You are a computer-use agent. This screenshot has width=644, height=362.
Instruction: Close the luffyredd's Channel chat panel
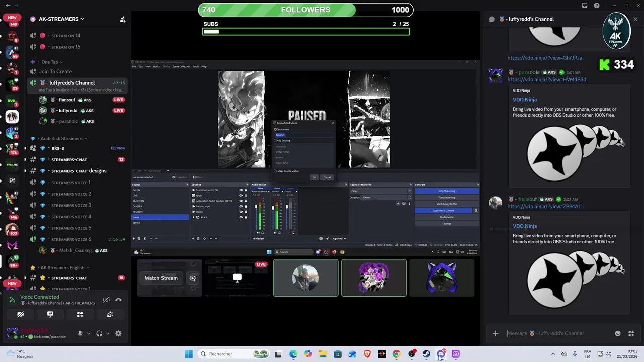click(x=635, y=19)
